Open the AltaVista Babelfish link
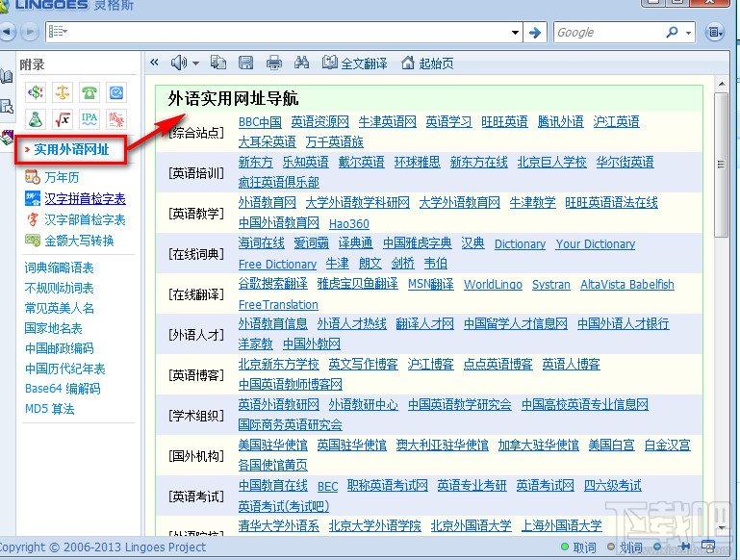Screen dimensions: 740x560 pos(627,285)
